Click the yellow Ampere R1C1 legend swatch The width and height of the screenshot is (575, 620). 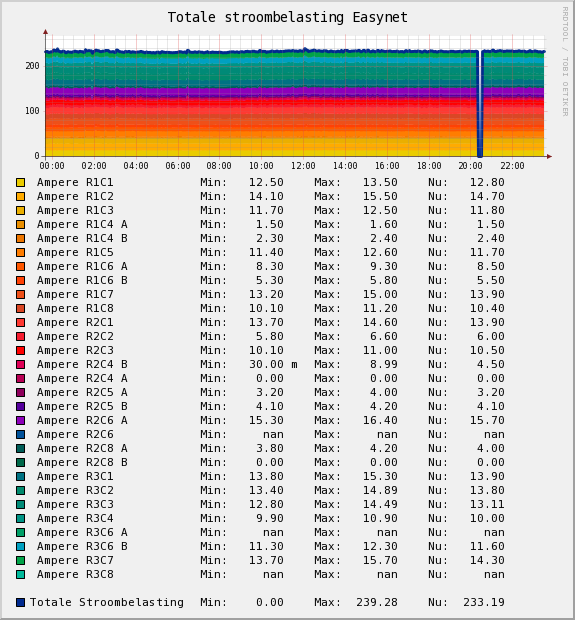click(21, 182)
